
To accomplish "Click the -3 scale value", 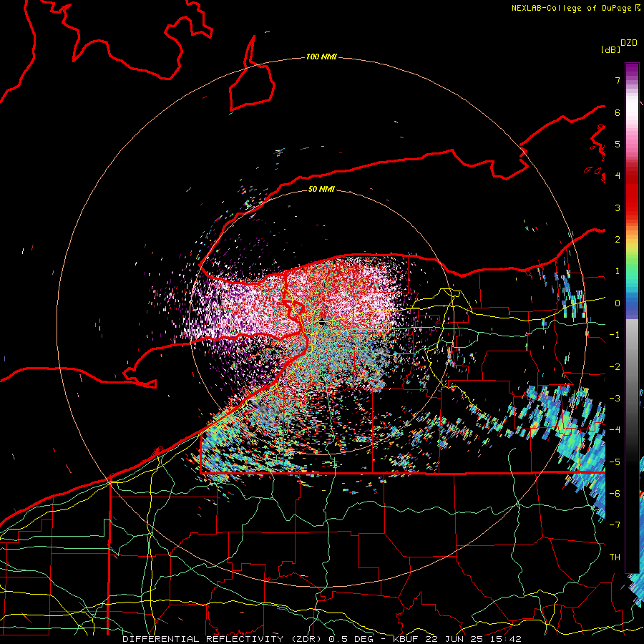I will tap(615, 398).
